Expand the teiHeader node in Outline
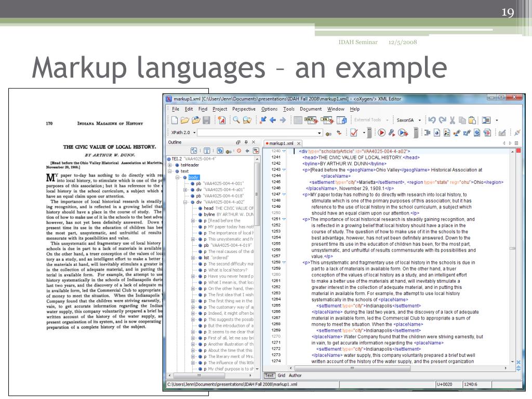This screenshot has height=399, width=532. coord(170,165)
